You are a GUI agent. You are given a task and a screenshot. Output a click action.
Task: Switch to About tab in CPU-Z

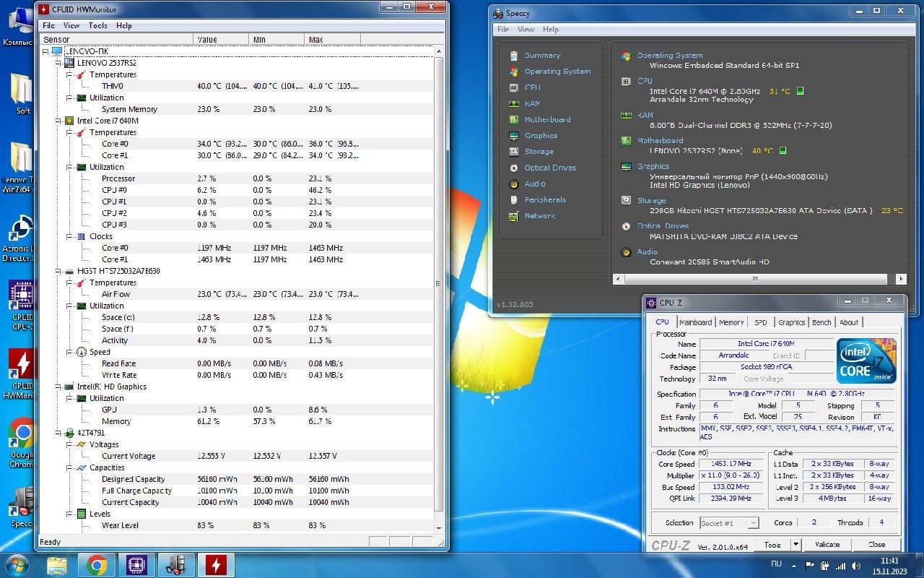tap(849, 322)
